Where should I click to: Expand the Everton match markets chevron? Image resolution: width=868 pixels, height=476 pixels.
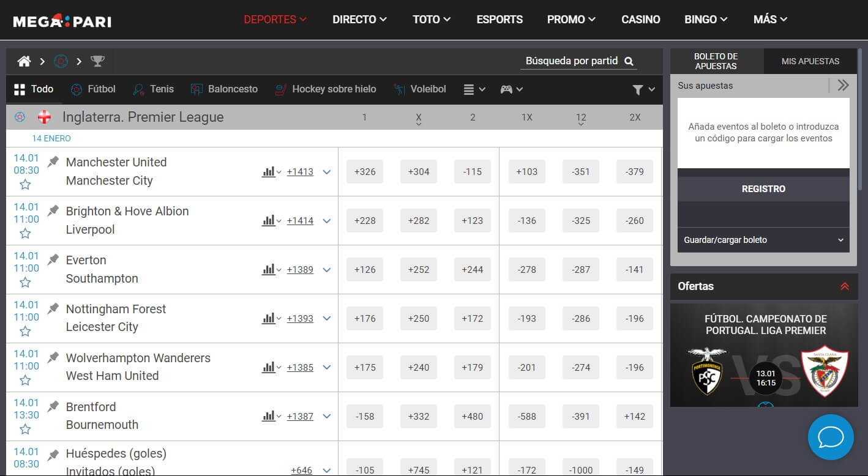(327, 270)
